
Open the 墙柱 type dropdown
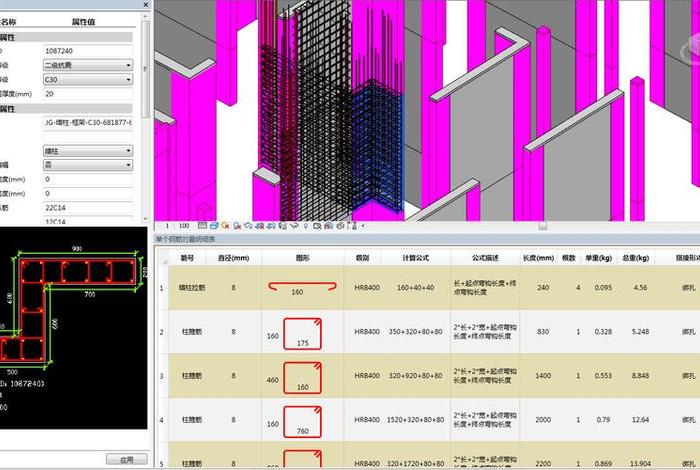[x=88, y=151]
